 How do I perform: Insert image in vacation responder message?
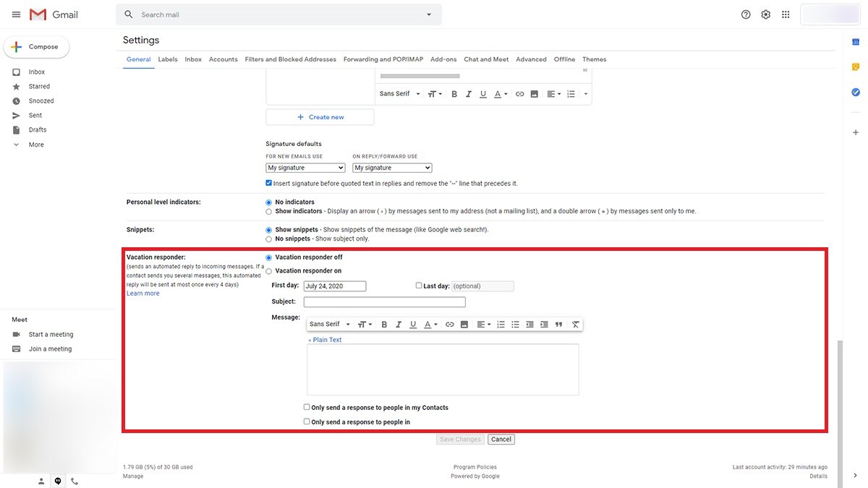[x=464, y=325]
